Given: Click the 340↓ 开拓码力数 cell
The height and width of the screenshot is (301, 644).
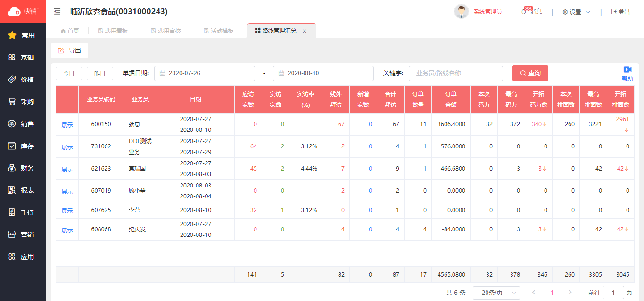Looking at the screenshot, I should coord(539,124).
